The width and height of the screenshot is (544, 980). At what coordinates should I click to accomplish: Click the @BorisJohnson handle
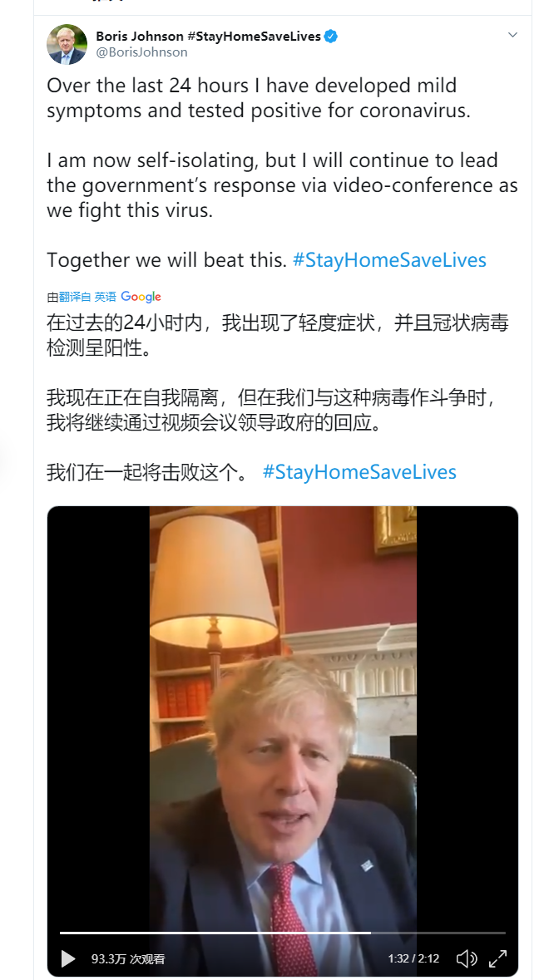(141, 52)
